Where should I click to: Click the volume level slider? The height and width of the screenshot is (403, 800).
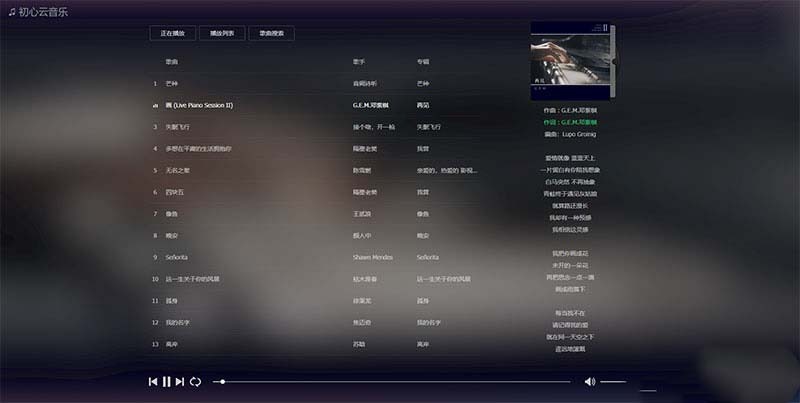tap(613, 382)
